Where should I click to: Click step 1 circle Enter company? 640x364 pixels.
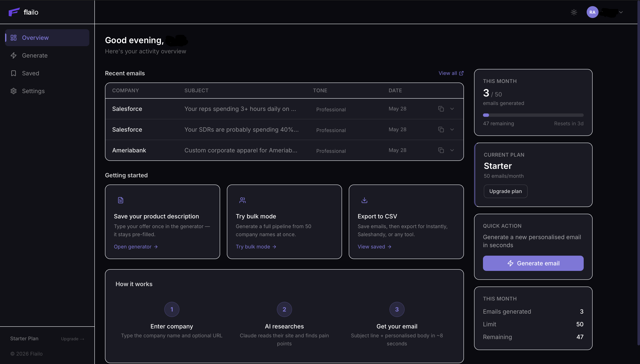171,309
